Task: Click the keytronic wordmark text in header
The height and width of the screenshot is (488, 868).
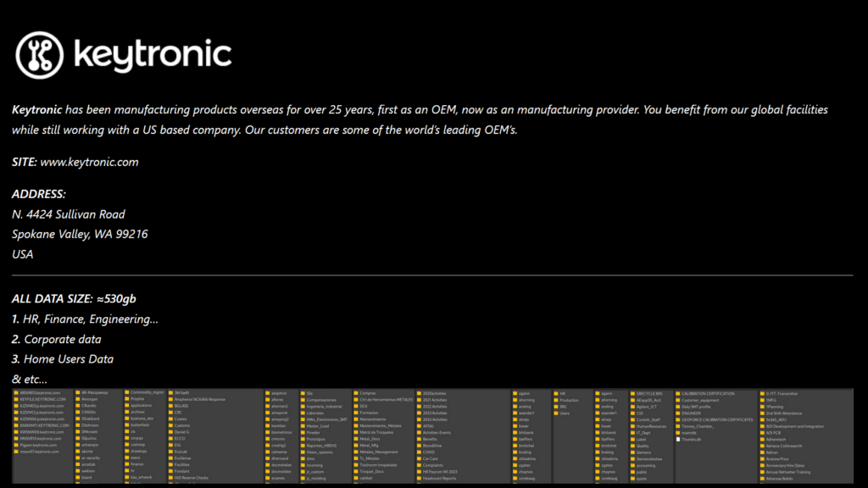Action: pyautogui.click(x=153, y=54)
